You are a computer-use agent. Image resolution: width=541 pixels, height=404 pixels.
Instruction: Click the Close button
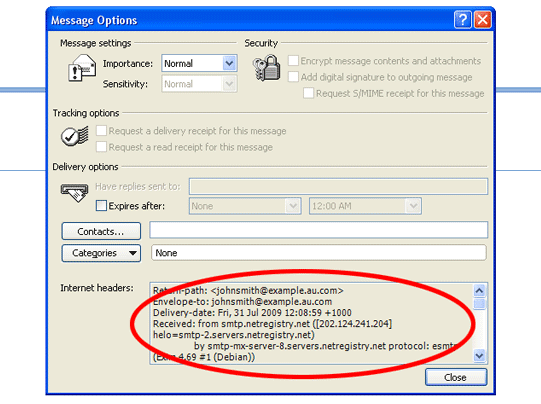(x=456, y=377)
